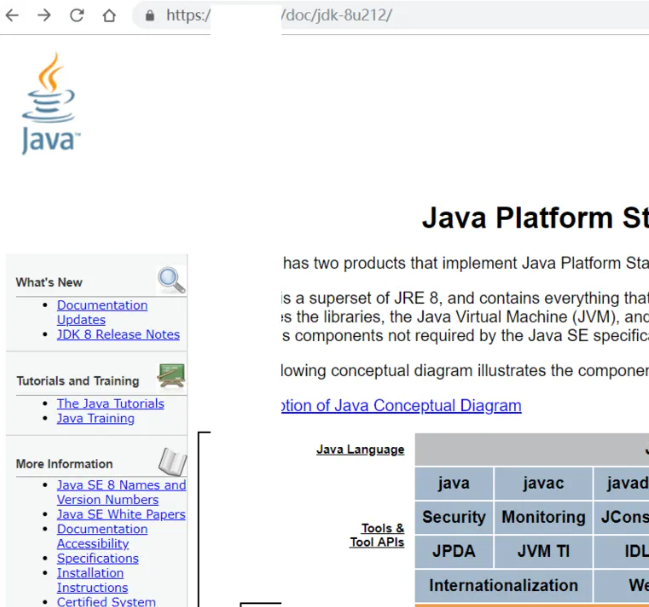The width and height of the screenshot is (649, 607).
Task: Select the javac cell in diagram
Action: click(543, 483)
